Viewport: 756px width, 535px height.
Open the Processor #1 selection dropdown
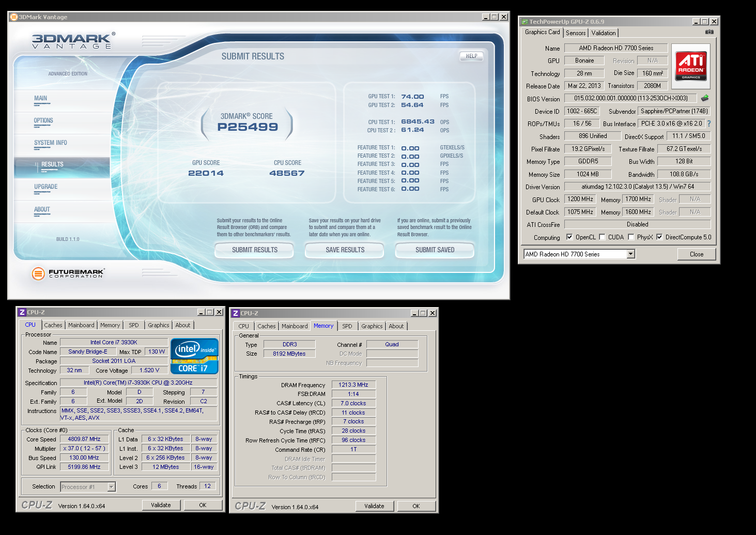pos(111,487)
